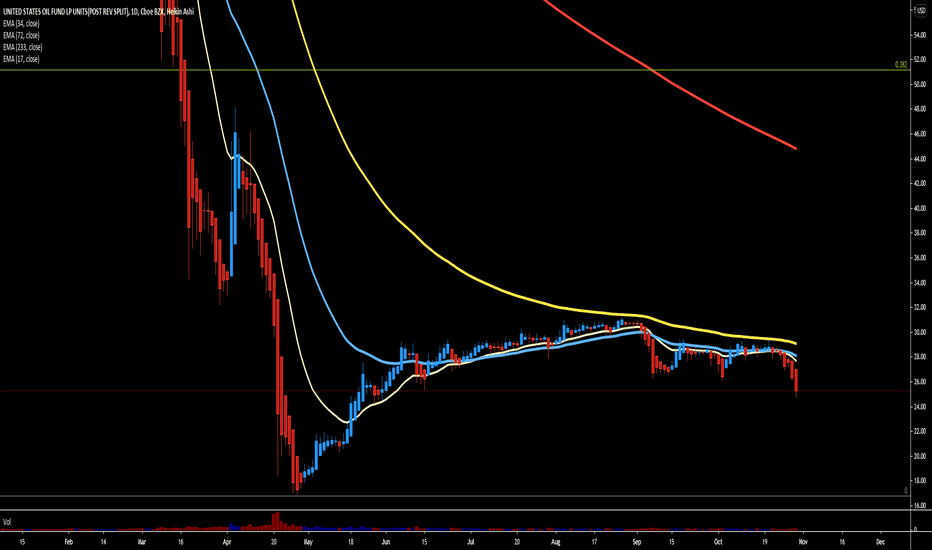The image size is (932, 550).
Task: Select the EMA (17, close) indicator legend
Action: click(x=21, y=59)
